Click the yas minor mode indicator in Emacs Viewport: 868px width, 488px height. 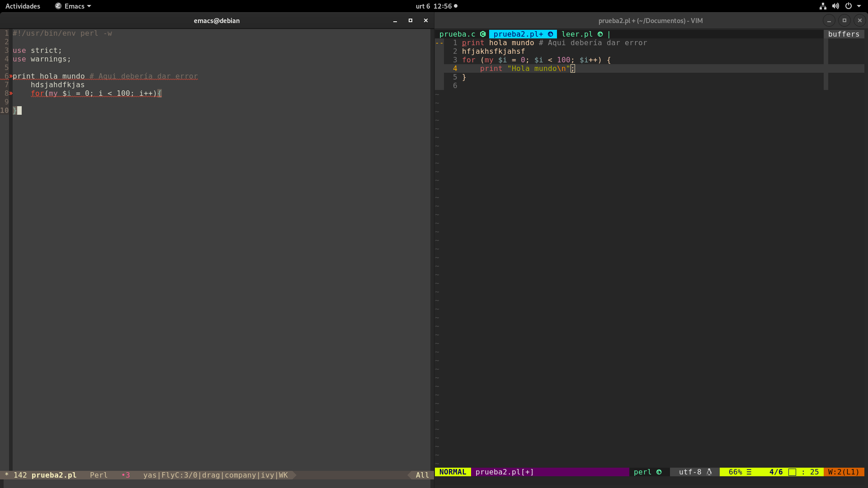150,475
